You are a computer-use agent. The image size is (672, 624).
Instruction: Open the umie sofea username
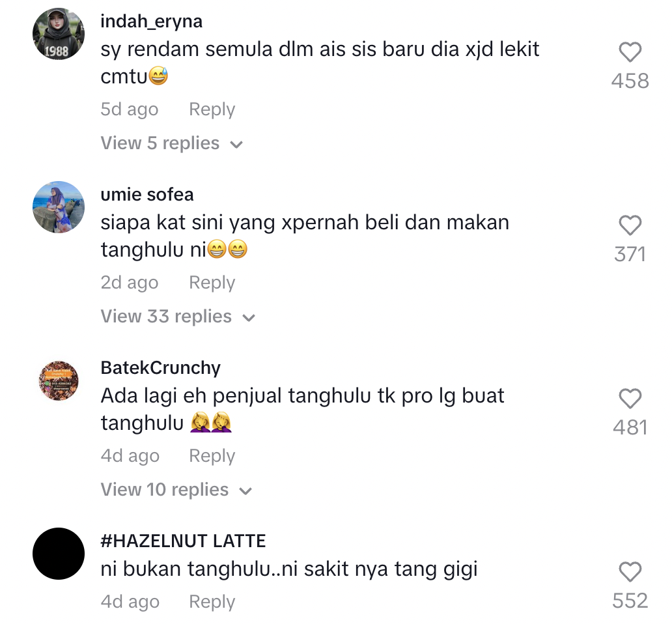pos(147,195)
